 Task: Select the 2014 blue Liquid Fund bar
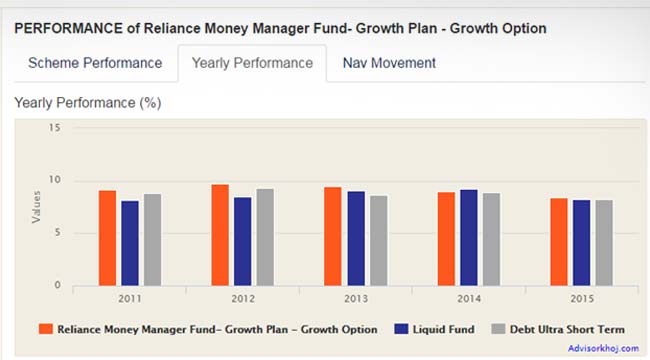coord(469,238)
